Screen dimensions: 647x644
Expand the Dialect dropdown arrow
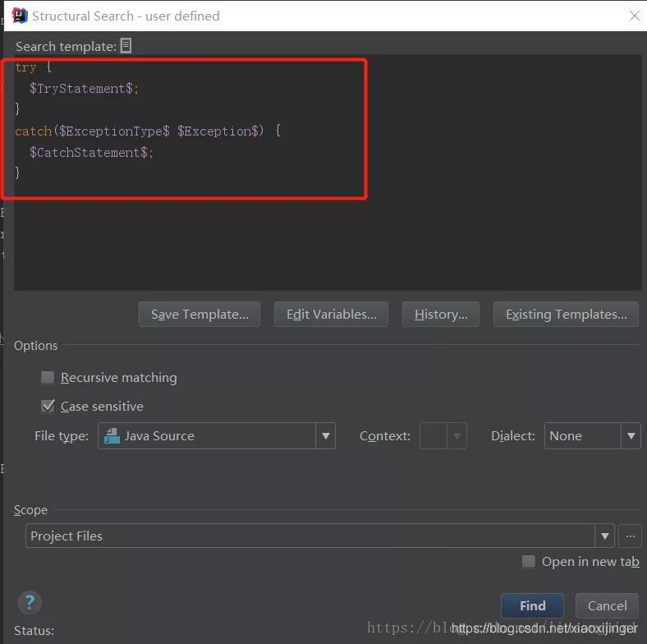pos(631,436)
